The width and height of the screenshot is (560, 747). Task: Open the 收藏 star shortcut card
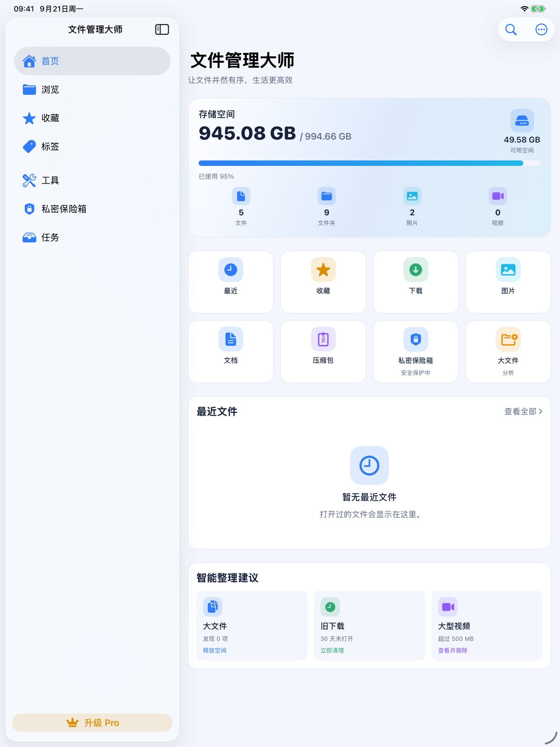point(323,282)
